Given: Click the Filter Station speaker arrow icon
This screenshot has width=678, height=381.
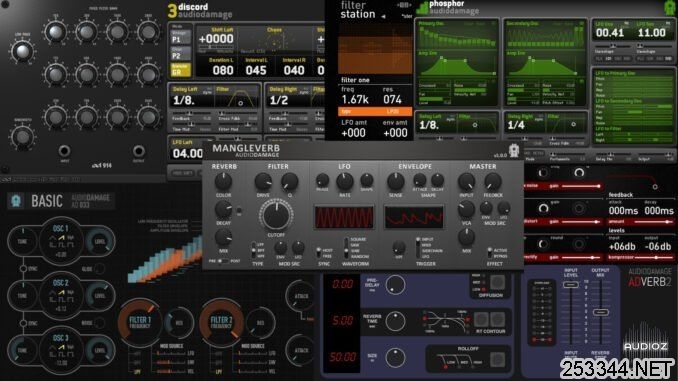Looking at the screenshot, I should tap(383, 16).
